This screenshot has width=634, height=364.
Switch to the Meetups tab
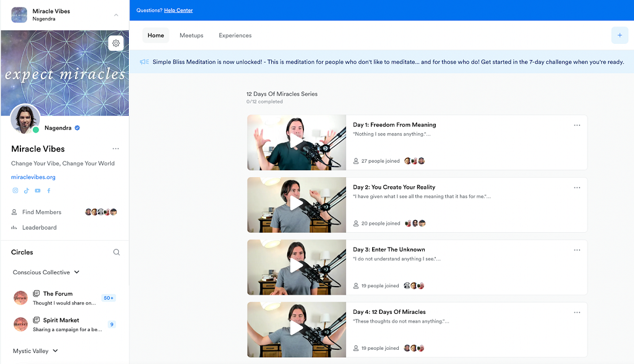point(191,35)
